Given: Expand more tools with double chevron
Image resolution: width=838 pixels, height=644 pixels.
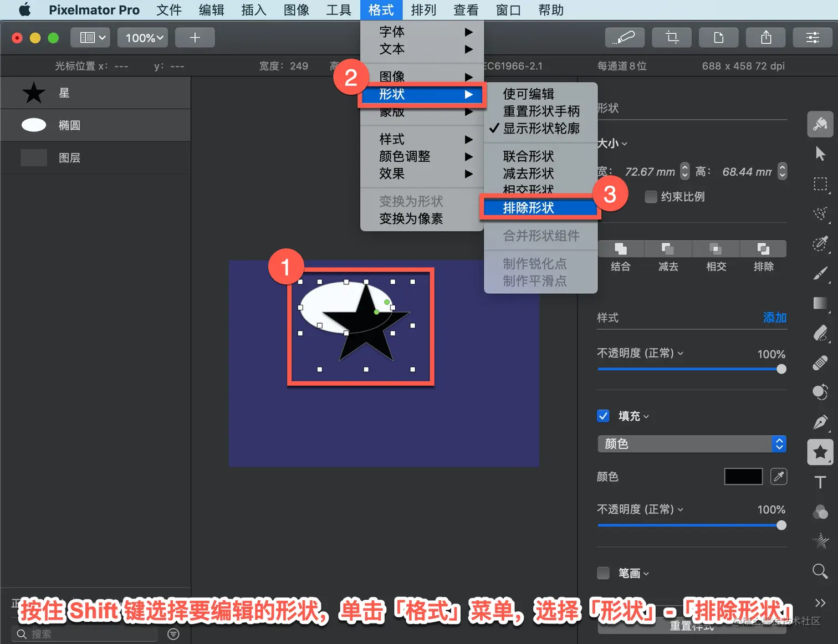Looking at the screenshot, I should tap(820, 602).
